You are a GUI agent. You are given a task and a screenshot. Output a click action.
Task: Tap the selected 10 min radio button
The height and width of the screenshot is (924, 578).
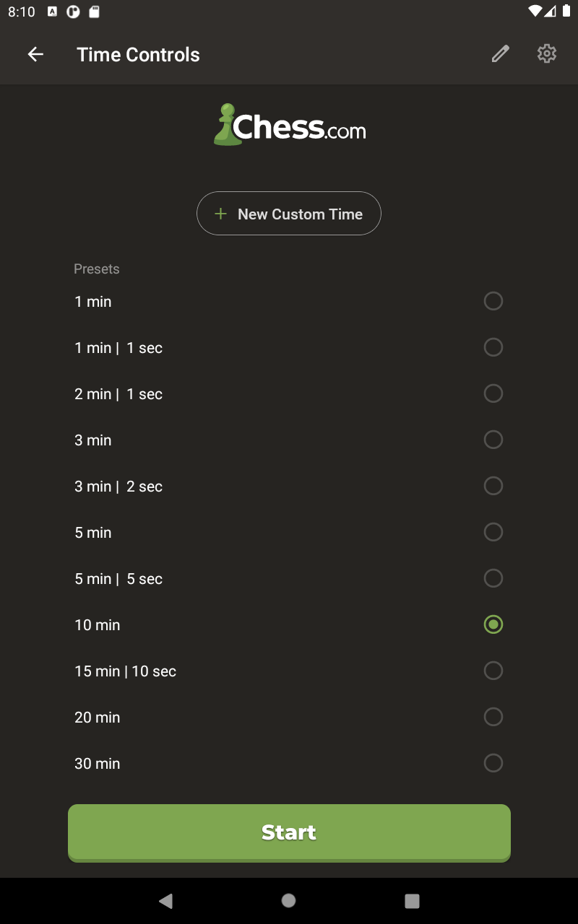[x=493, y=624]
